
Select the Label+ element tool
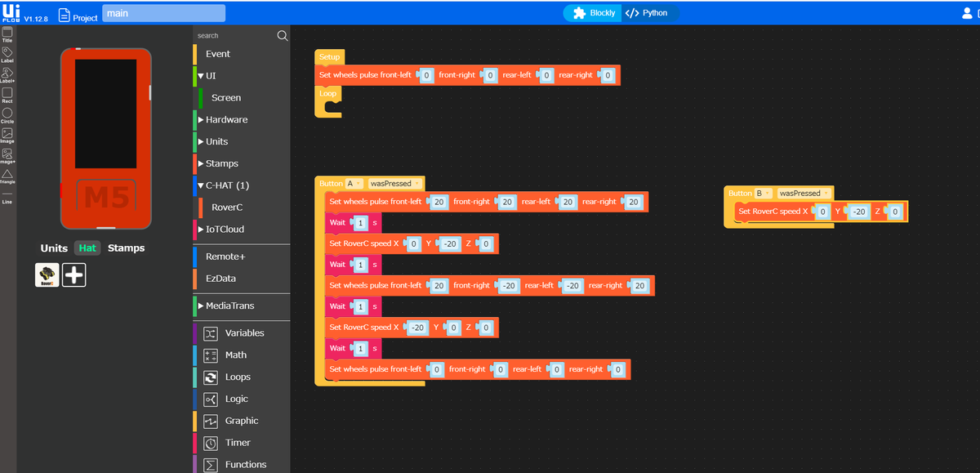tap(7, 74)
